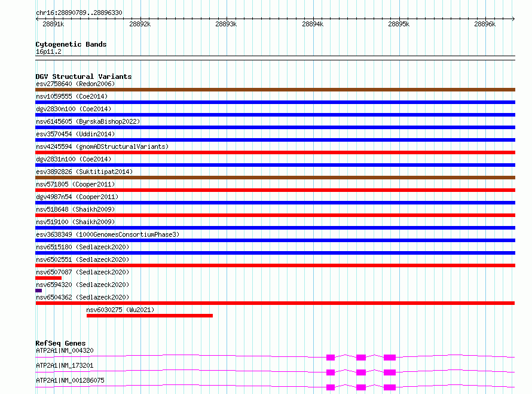Viewport: 532px width, 394px height.
Task: Click variant label dgv2830n100 (Coe2014)
Action: (74, 109)
